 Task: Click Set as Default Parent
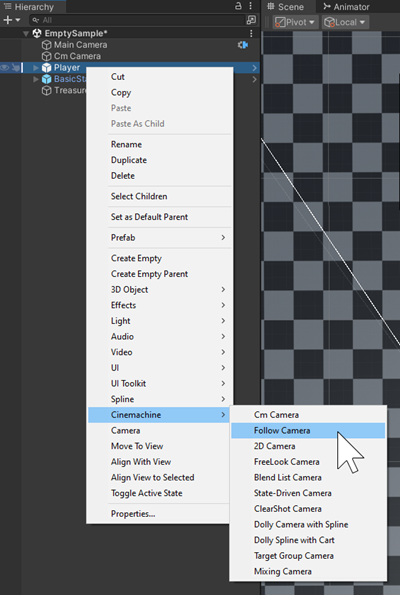pyautogui.click(x=160, y=217)
